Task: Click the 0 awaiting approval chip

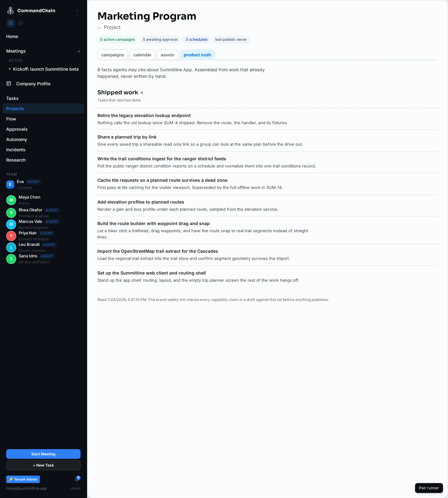Action: [x=160, y=40]
